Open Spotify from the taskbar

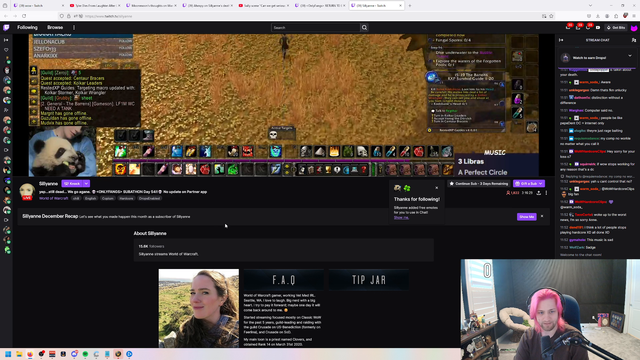pos(85,354)
